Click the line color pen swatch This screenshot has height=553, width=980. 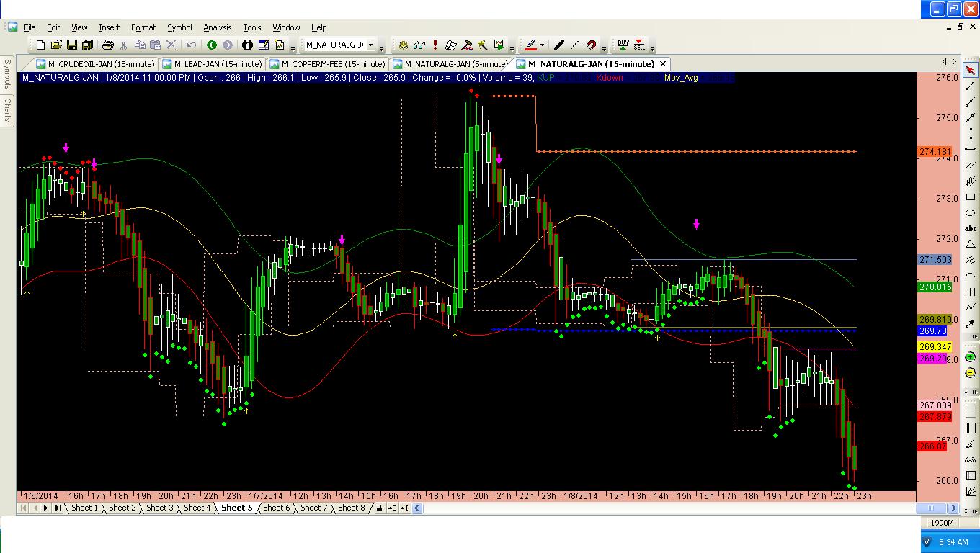[x=531, y=45]
